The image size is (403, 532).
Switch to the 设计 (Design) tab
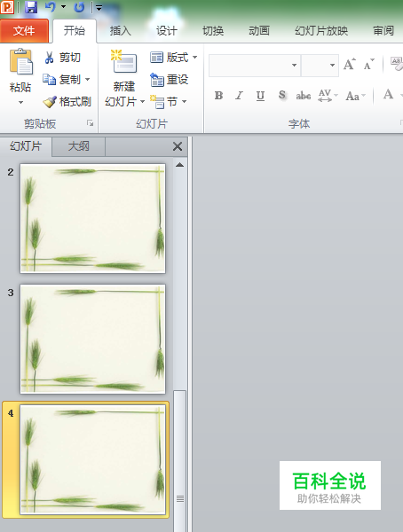point(167,31)
